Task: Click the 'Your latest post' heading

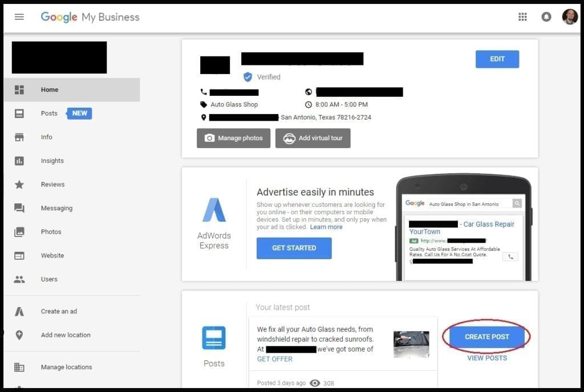Action: point(283,308)
